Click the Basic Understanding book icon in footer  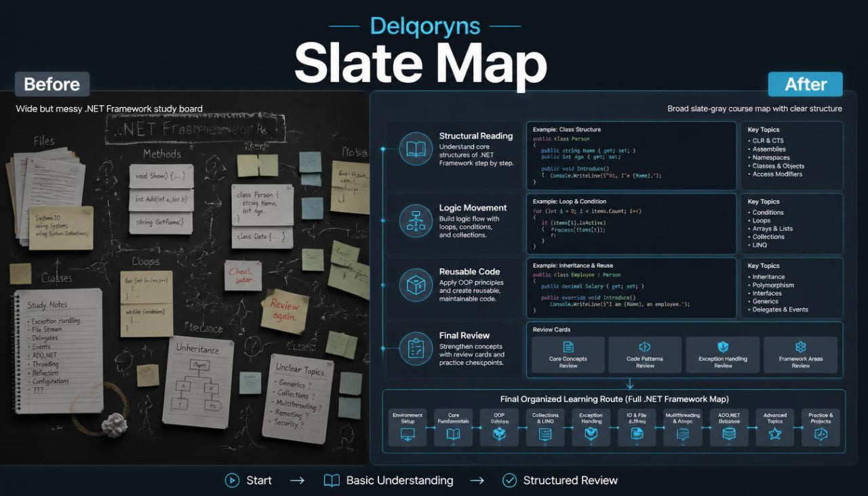coord(332,480)
